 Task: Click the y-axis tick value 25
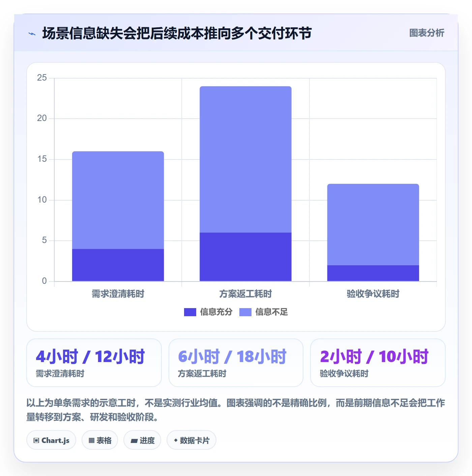click(42, 78)
